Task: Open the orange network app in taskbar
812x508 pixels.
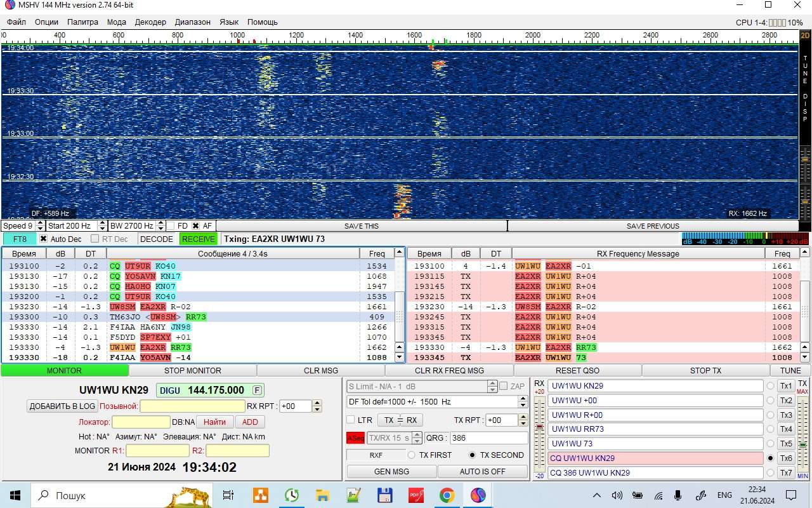Action: tap(260, 495)
